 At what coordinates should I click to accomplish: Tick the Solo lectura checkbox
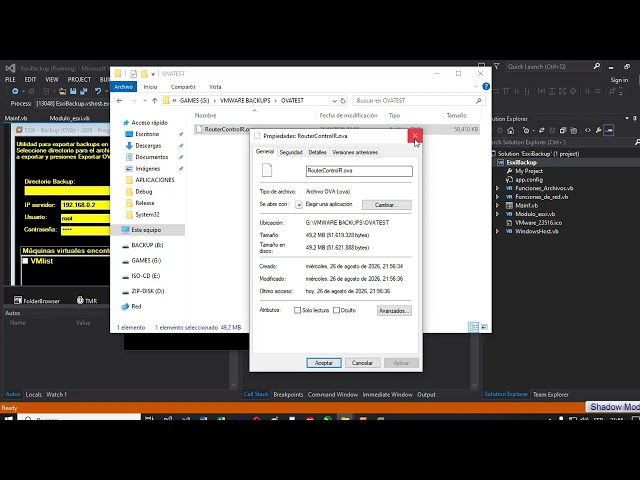point(298,310)
